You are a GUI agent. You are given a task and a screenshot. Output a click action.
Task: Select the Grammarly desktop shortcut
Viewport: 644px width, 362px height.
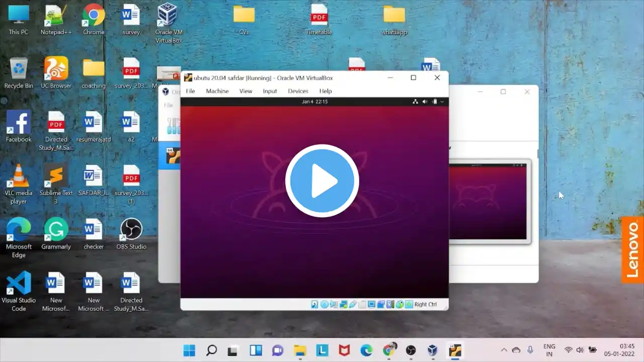[x=56, y=234]
